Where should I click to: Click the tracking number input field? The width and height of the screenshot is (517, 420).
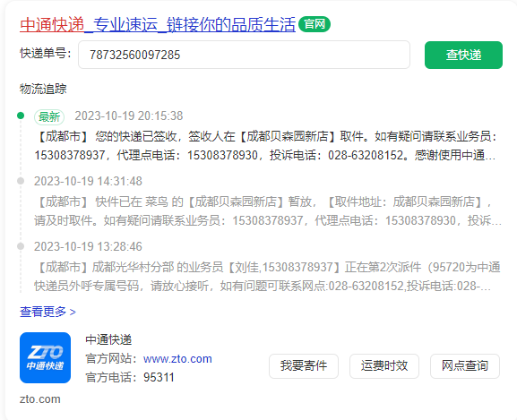(244, 55)
